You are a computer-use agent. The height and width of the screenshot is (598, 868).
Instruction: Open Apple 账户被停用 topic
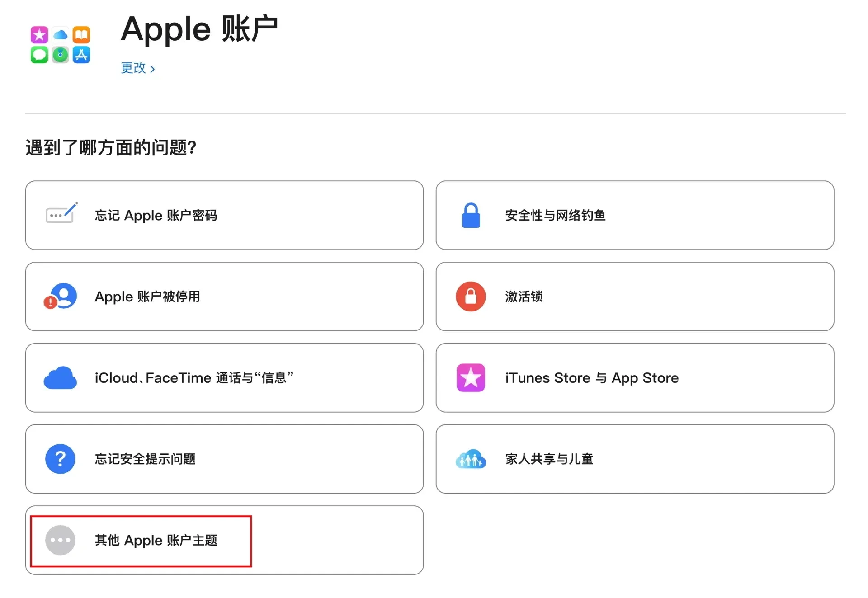147,297
